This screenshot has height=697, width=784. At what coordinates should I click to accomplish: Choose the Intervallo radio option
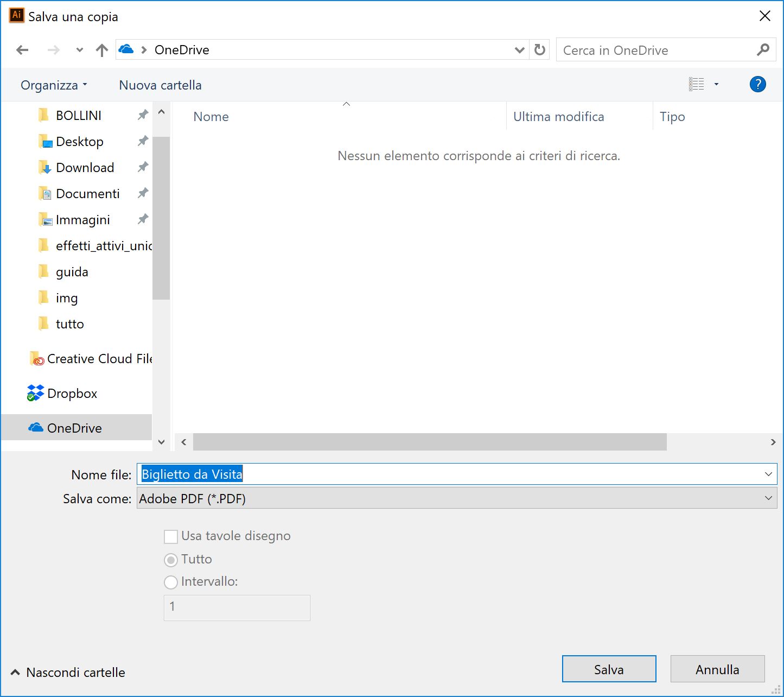click(171, 582)
